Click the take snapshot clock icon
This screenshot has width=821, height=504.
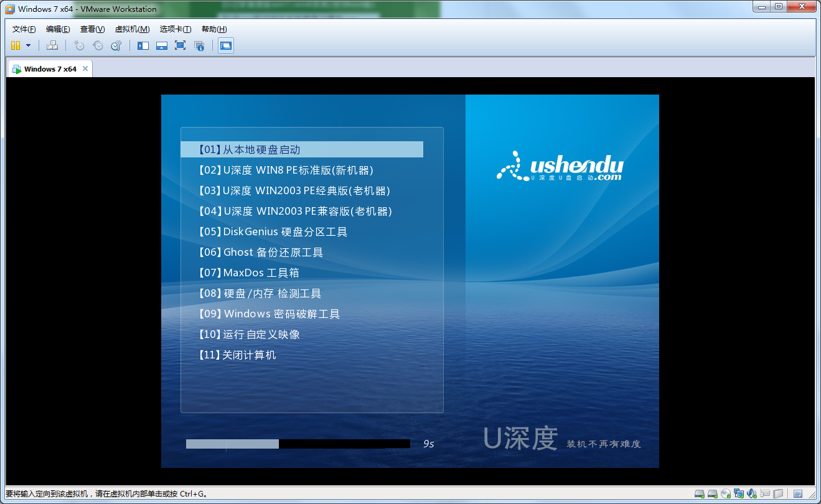[79, 45]
